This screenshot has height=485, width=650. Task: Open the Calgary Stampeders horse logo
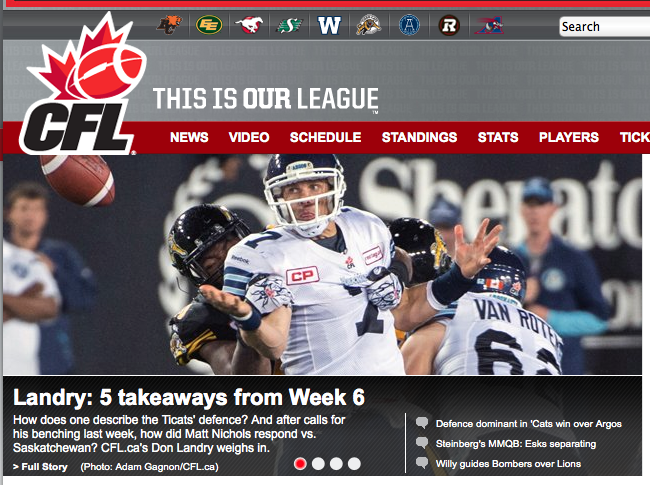point(249,25)
